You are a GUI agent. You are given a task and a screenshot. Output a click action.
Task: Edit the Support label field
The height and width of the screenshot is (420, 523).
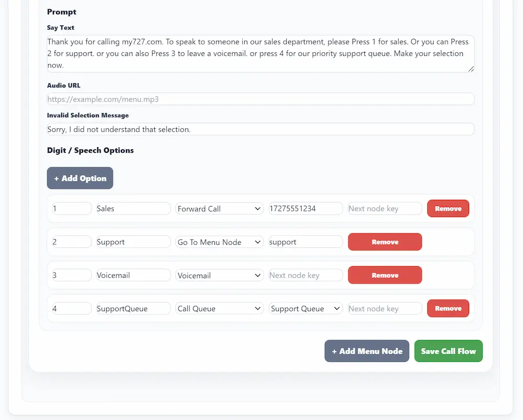click(133, 242)
